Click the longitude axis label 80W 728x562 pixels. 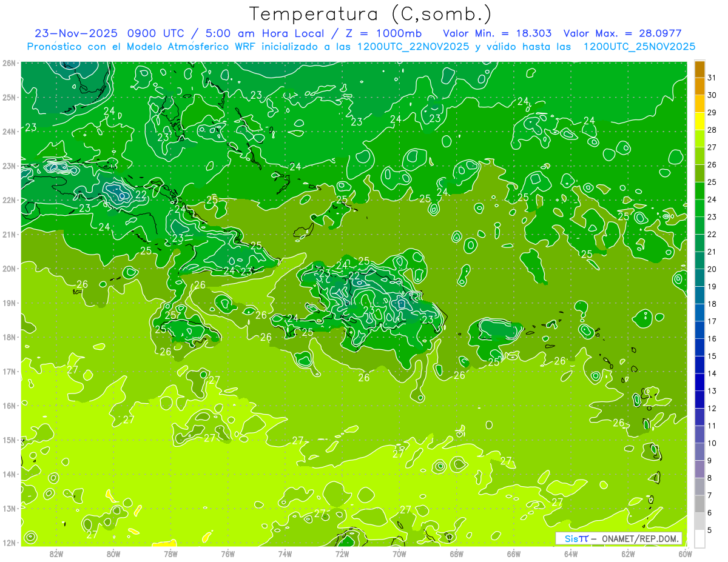(x=113, y=554)
